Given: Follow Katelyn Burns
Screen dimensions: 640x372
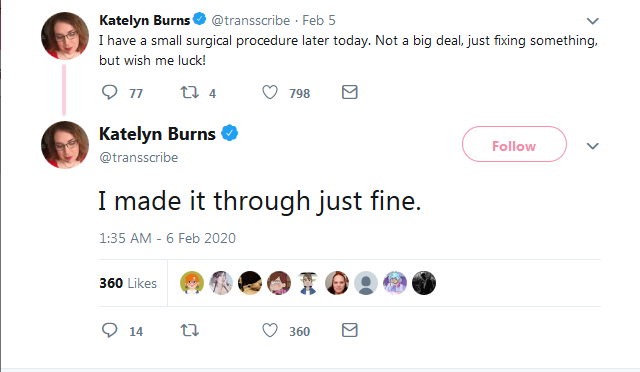Looking at the screenshot, I should [x=514, y=144].
